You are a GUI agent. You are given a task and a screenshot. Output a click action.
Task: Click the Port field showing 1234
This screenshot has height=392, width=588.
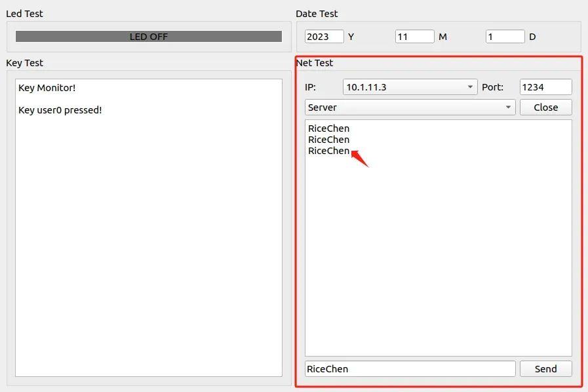click(x=545, y=87)
